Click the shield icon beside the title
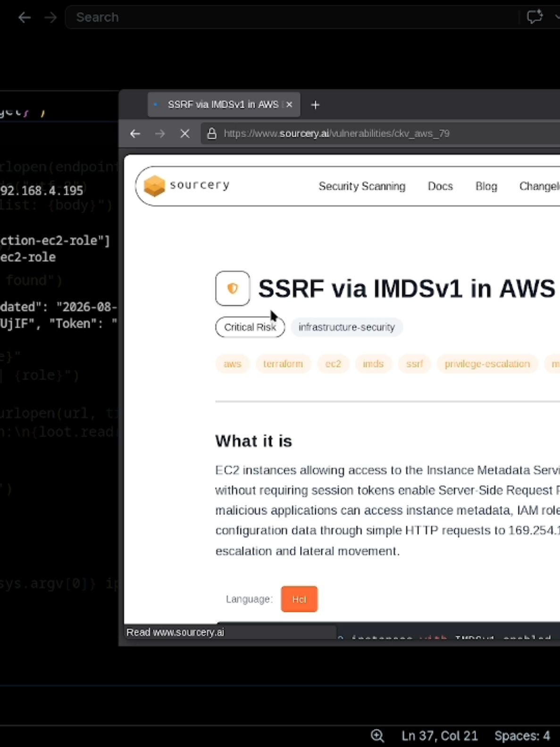The height and width of the screenshot is (747, 560). point(233,288)
